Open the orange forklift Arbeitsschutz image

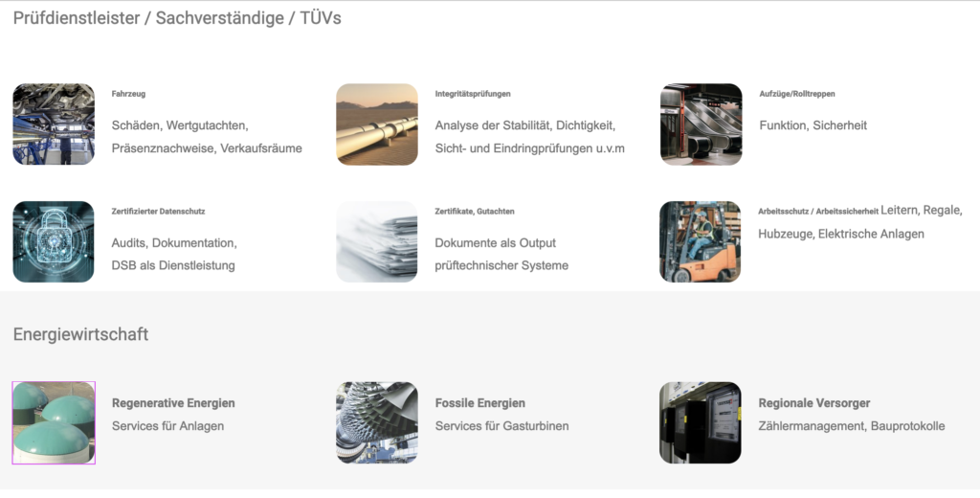[x=700, y=241]
